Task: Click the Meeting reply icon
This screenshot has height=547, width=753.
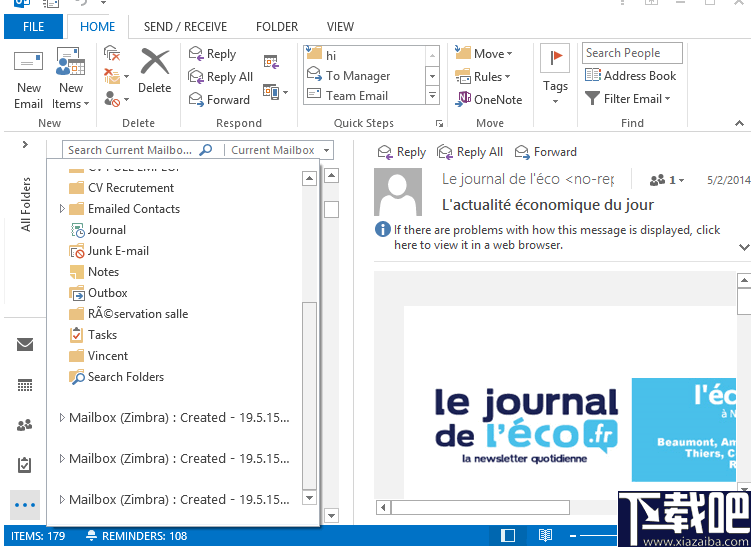Action: pos(271,61)
